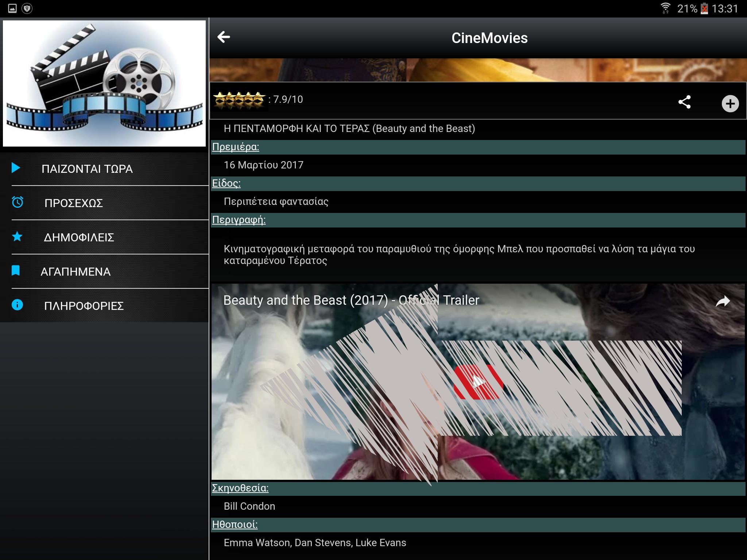Screen dimensions: 747x560
Task: Click the info icon beside ΠΛΗΡΟΦΟΡΙΕΣ
Action: [x=17, y=305]
